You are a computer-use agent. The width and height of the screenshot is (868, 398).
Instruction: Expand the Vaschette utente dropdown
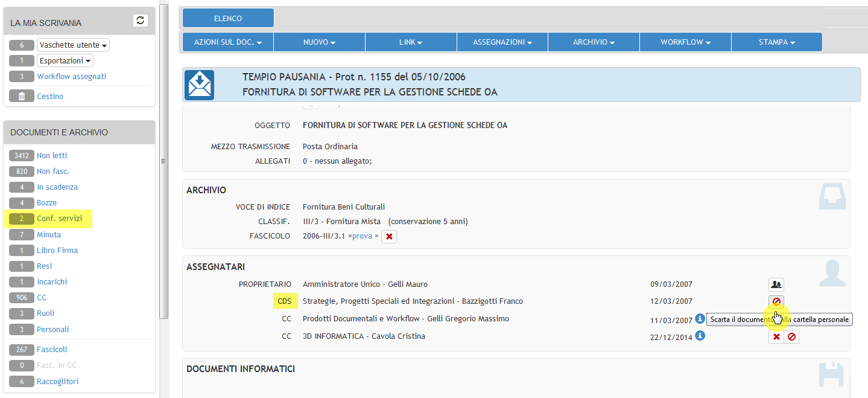pos(73,45)
